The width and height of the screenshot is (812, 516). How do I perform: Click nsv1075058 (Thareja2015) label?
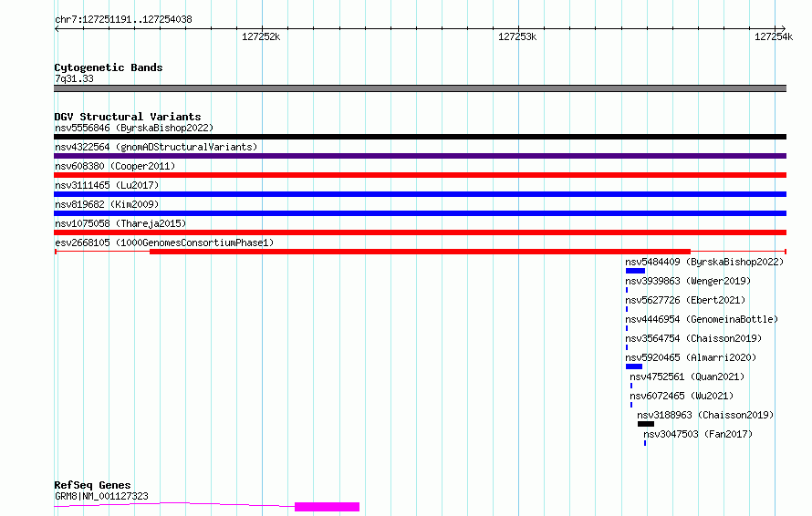pos(120,223)
